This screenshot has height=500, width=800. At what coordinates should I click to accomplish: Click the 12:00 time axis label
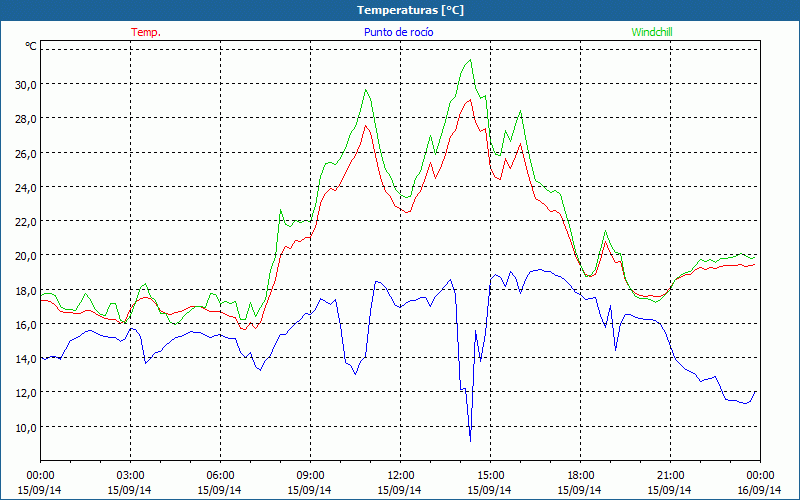point(401,476)
